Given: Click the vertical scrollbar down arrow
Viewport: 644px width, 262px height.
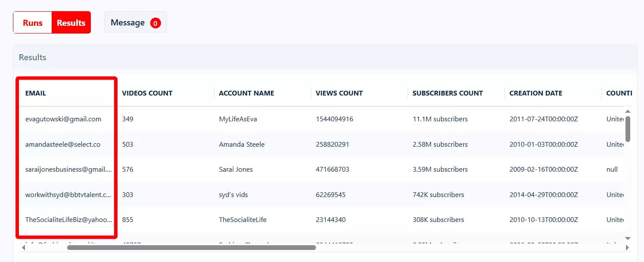Looking at the screenshot, I should click(x=628, y=238).
